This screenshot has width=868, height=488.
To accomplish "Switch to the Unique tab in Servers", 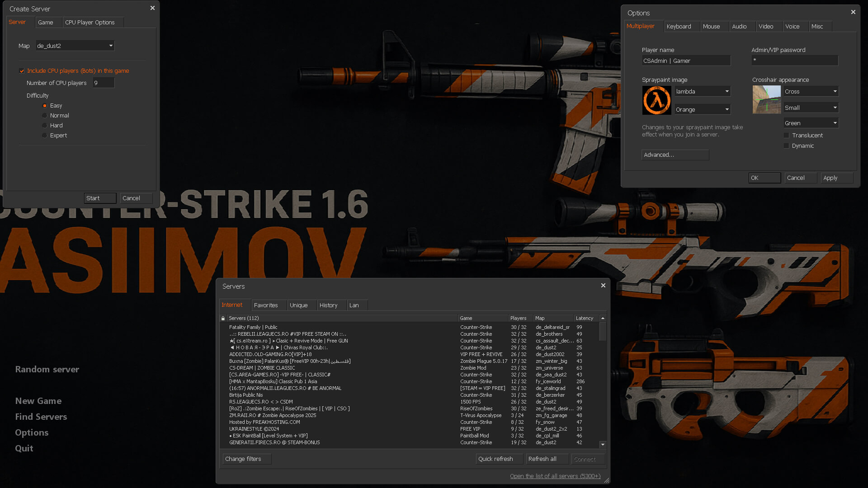I will pos(302,305).
